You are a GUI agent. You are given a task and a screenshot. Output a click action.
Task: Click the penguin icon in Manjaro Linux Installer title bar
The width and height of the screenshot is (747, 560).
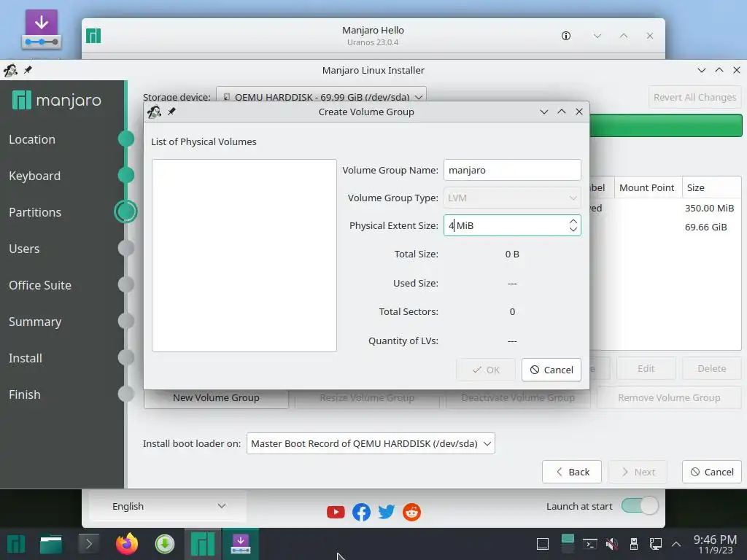pyautogui.click(x=10, y=71)
